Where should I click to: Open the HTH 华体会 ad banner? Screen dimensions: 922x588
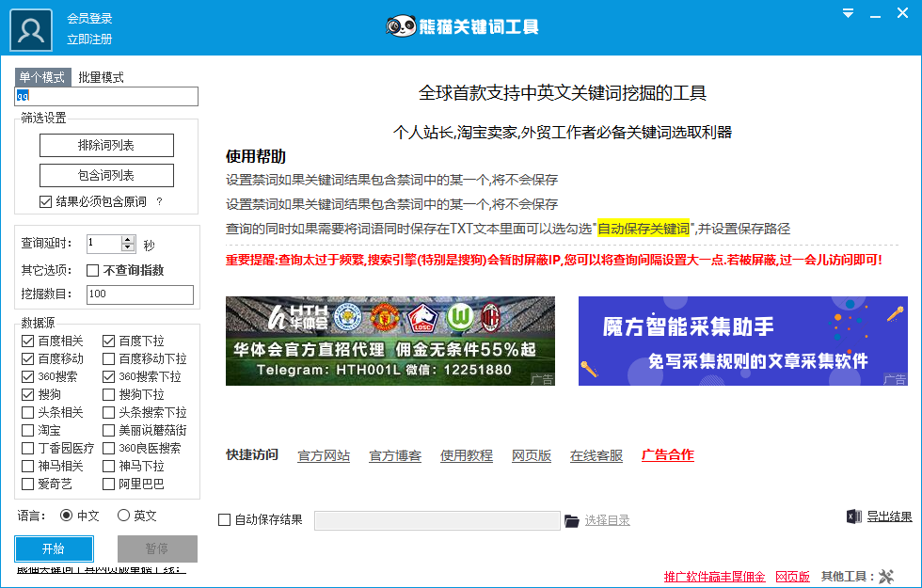pyautogui.click(x=390, y=341)
